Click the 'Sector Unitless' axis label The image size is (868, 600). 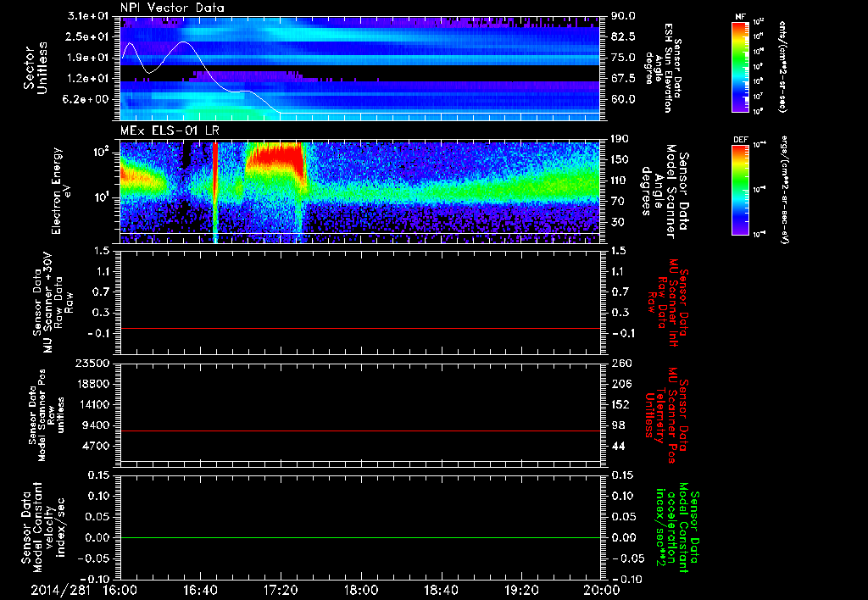click(36, 68)
